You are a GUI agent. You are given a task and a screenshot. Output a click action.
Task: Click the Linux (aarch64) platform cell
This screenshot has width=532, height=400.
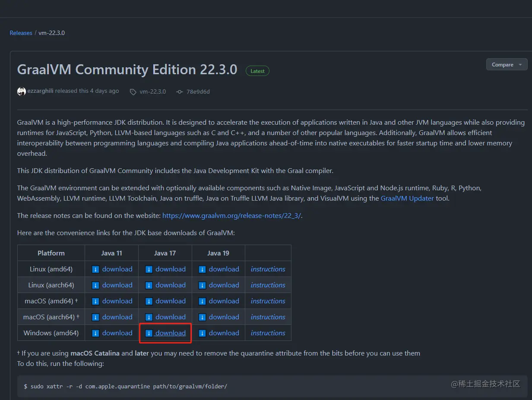[51, 285]
